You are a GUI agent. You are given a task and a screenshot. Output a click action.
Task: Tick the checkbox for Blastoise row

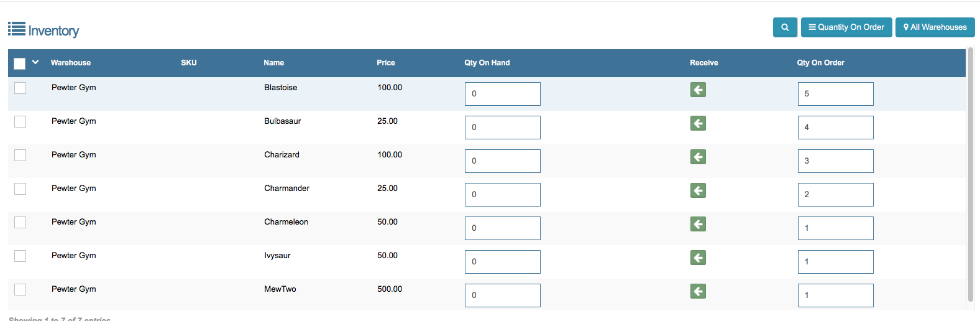21,88
